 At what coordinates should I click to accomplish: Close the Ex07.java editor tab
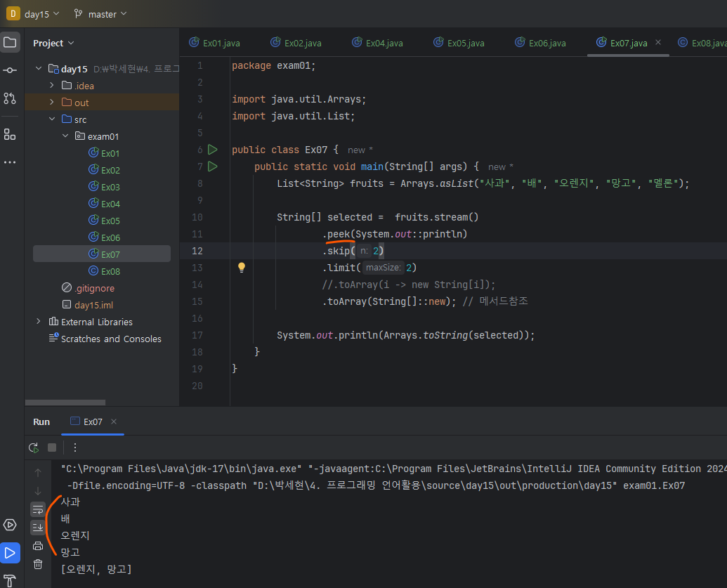point(658,42)
